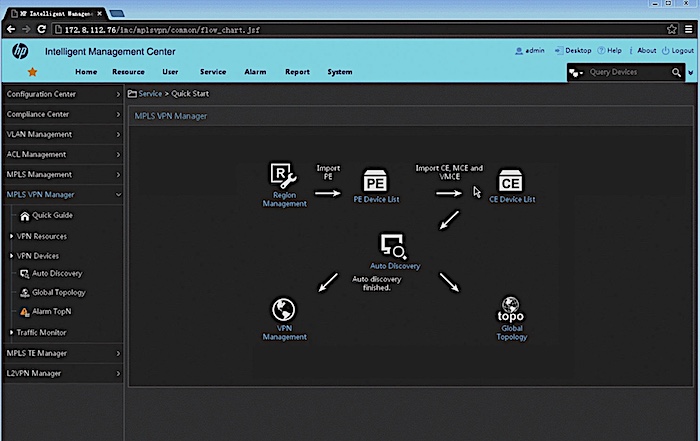Screen dimensions: 700x441
Task: Click the Global Topology sidebar icon
Action: click(25, 293)
